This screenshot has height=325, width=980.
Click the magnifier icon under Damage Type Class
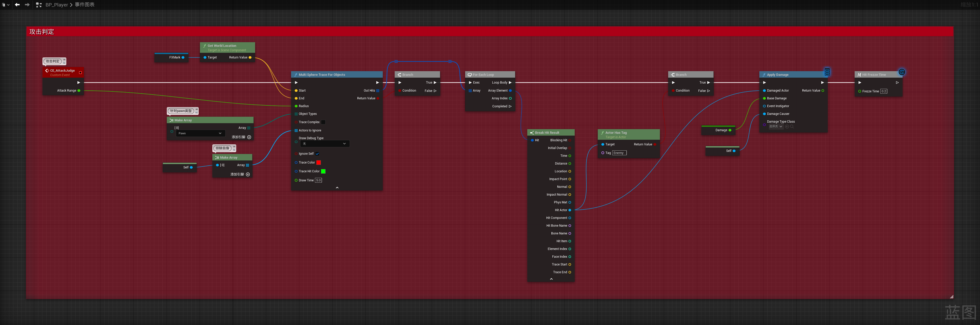tap(792, 127)
